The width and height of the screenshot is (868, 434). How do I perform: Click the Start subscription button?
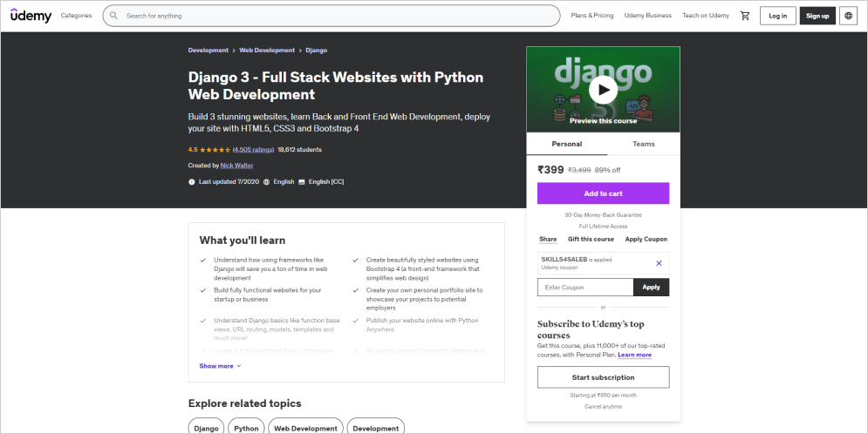pos(603,377)
